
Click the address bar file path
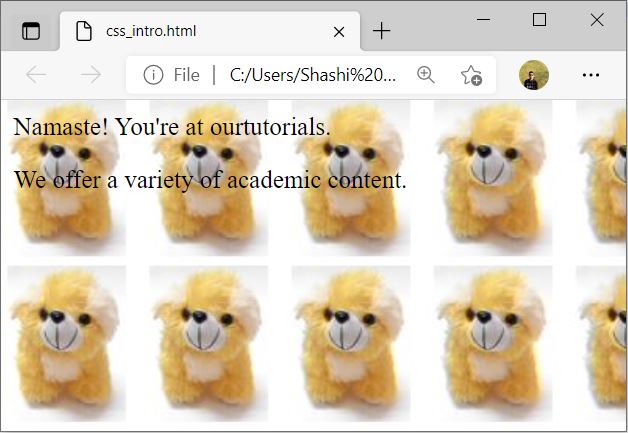tap(313, 75)
